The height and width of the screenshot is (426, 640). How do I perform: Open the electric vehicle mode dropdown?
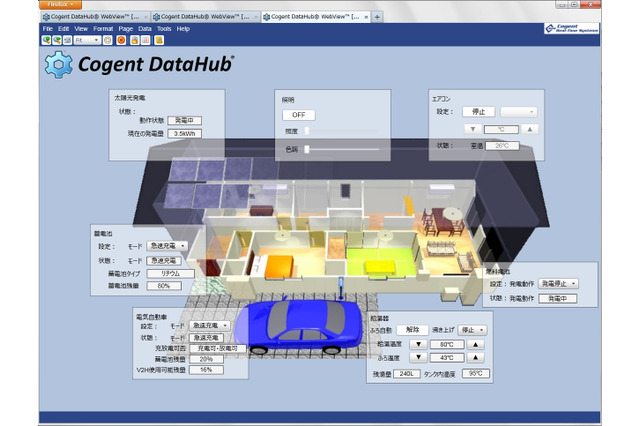[211, 325]
